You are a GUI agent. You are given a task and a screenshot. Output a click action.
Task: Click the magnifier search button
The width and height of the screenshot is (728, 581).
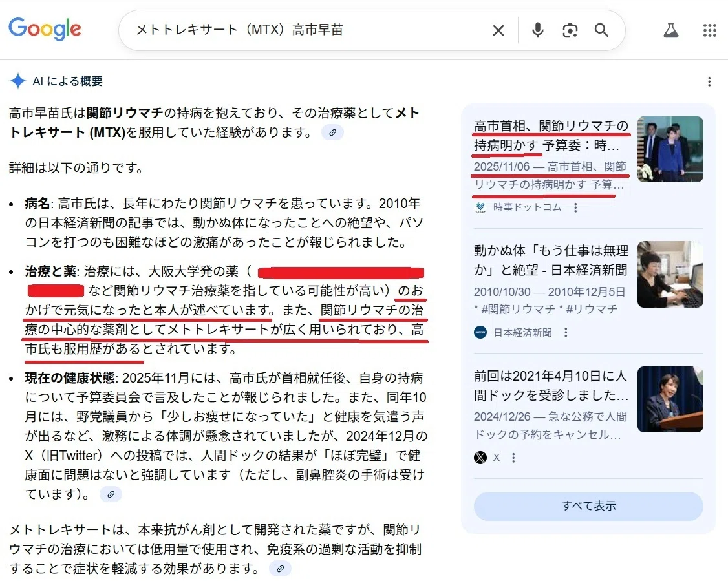[x=601, y=30]
